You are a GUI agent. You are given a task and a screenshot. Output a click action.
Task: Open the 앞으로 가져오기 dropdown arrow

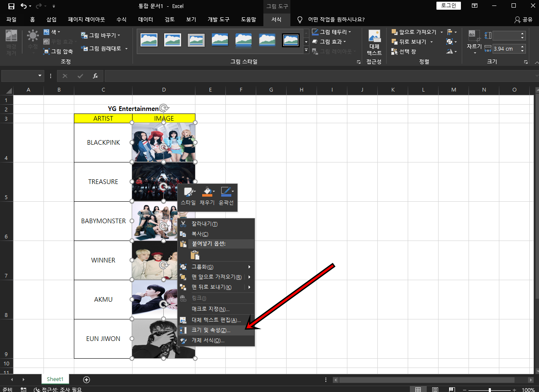pyautogui.click(x=441, y=32)
